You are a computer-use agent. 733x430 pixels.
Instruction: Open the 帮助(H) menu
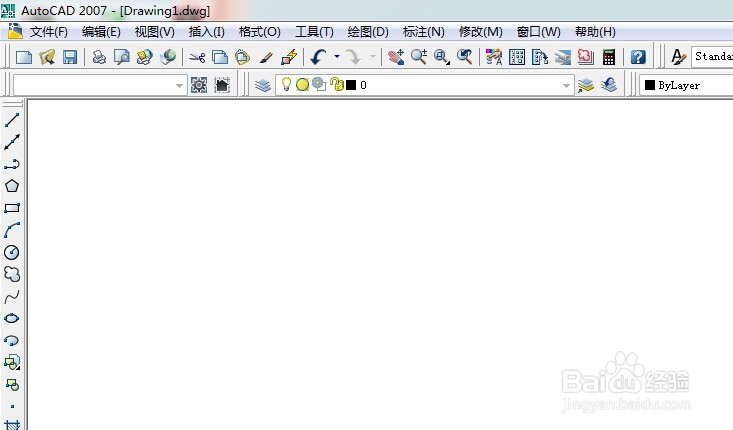point(595,32)
